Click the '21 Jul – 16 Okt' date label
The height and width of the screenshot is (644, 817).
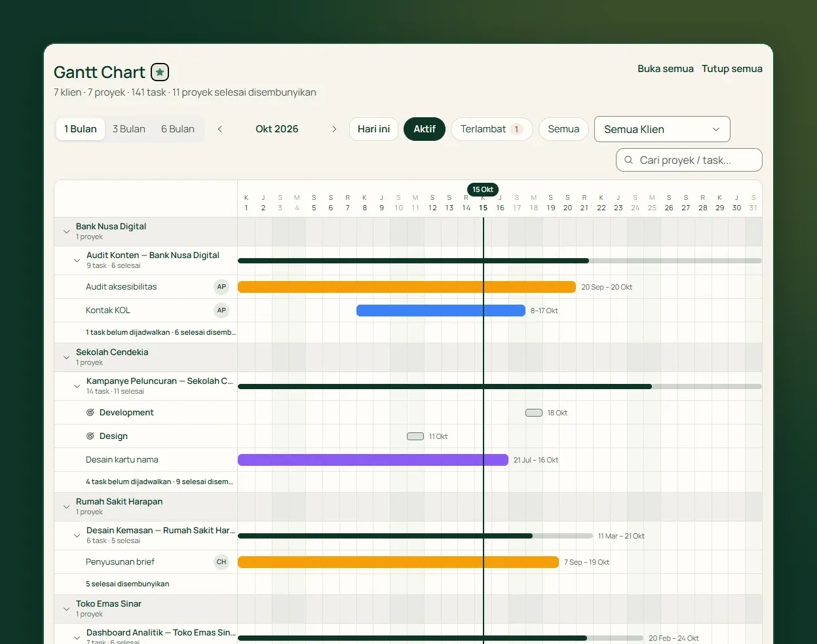click(536, 460)
